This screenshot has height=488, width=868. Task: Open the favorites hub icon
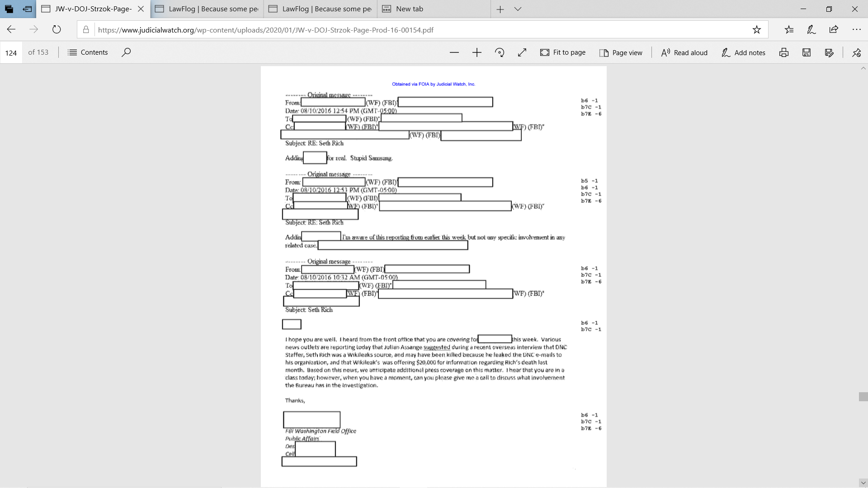coord(789,30)
